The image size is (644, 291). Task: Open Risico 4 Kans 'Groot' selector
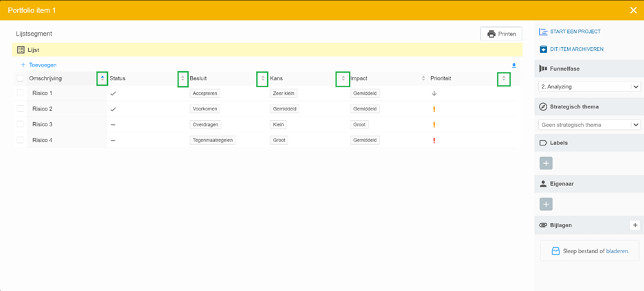pyautogui.click(x=279, y=141)
